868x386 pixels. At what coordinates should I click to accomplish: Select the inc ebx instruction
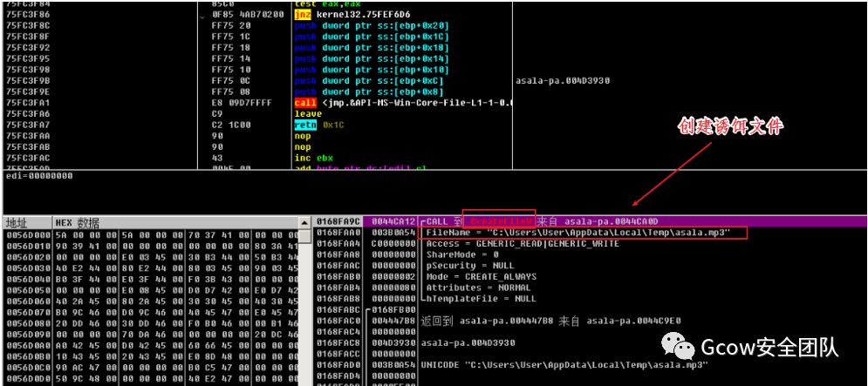(x=313, y=159)
